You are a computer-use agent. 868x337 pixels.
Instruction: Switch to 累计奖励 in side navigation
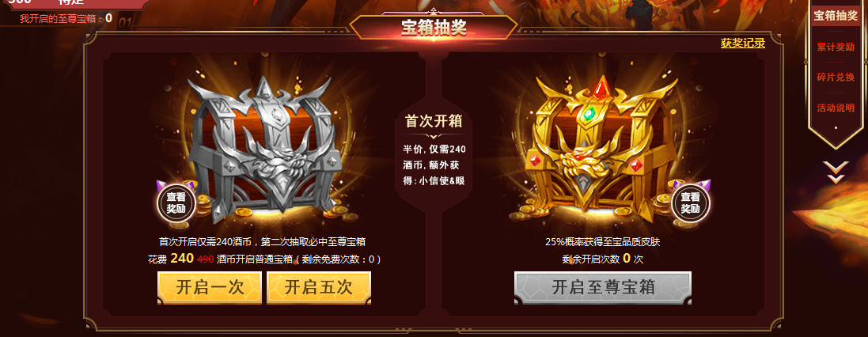[836, 47]
